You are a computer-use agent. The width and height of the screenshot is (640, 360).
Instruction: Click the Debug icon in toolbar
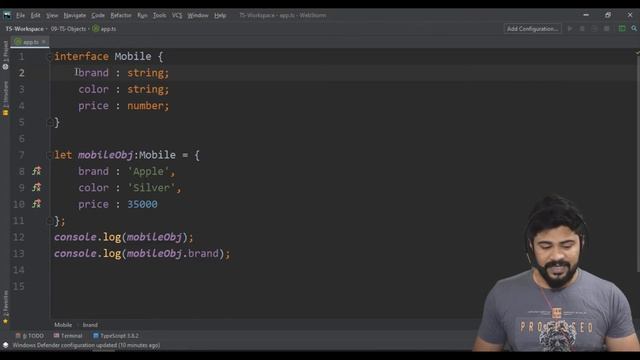coord(582,29)
